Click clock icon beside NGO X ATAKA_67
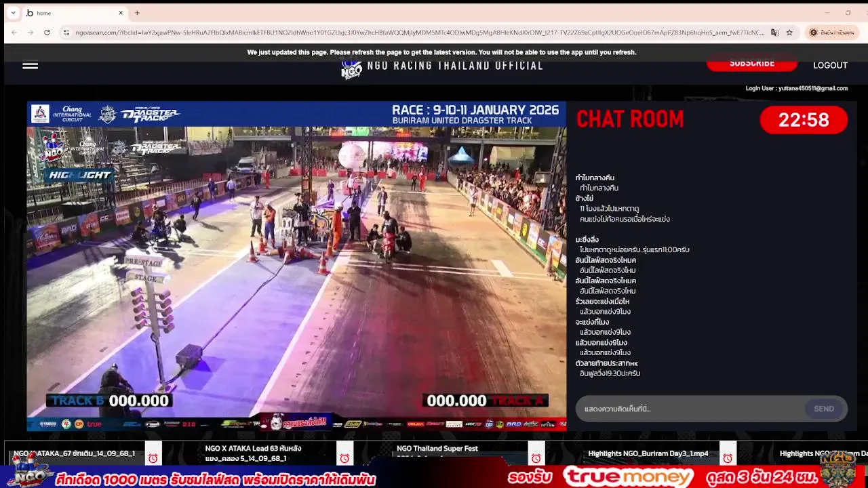868x488 pixels. pyautogui.click(x=153, y=458)
